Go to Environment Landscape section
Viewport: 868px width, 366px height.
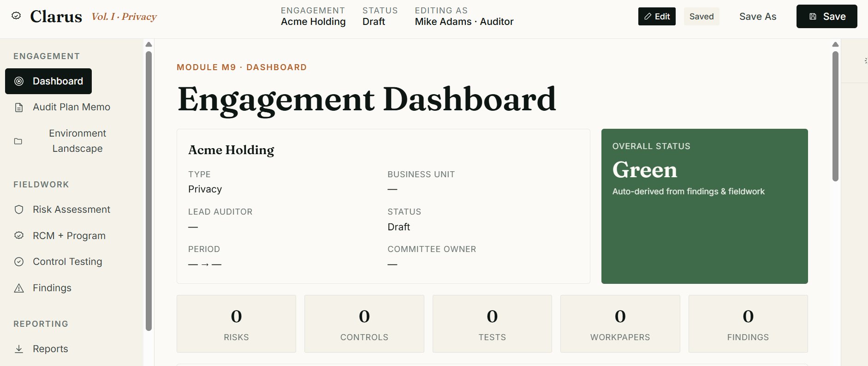(x=77, y=141)
